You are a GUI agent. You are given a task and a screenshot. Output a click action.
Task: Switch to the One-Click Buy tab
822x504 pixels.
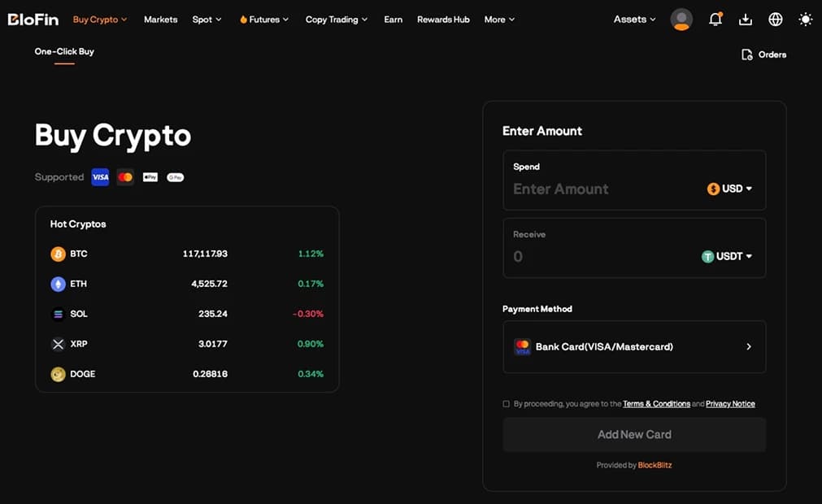[64, 52]
